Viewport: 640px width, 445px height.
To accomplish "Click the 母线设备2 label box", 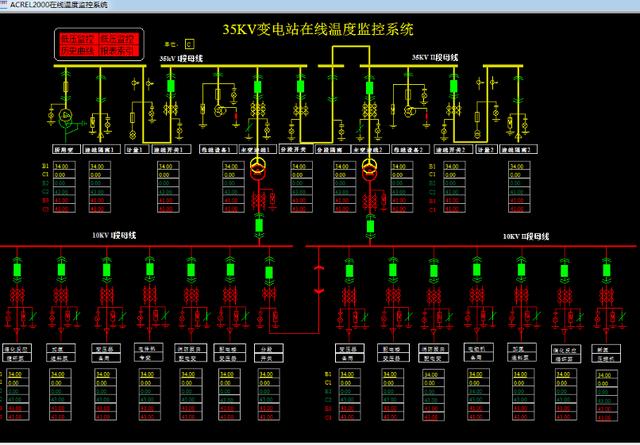I will pos(410,149).
